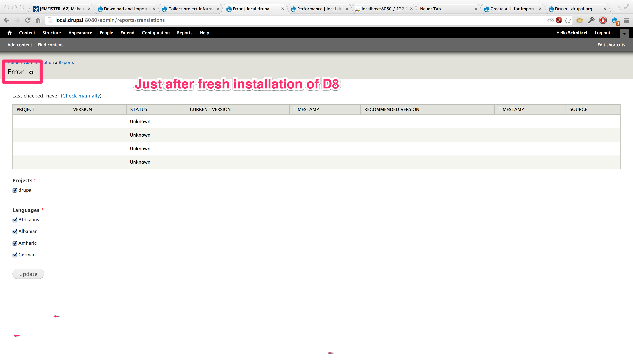The width and height of the screenshot is (633, 364).
Task: Add page to shortcuts via plus icon
Action: tap(31, 72)
